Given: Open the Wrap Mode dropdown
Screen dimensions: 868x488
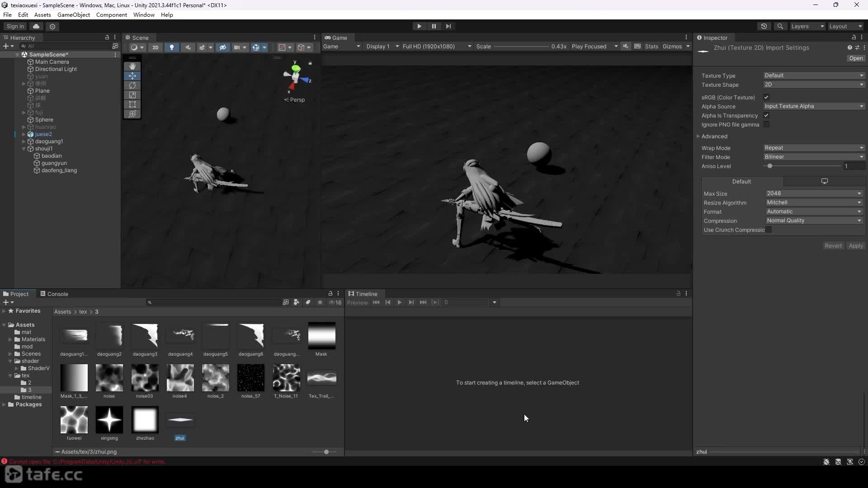Looking at the screenshot, I should [814, 148].
